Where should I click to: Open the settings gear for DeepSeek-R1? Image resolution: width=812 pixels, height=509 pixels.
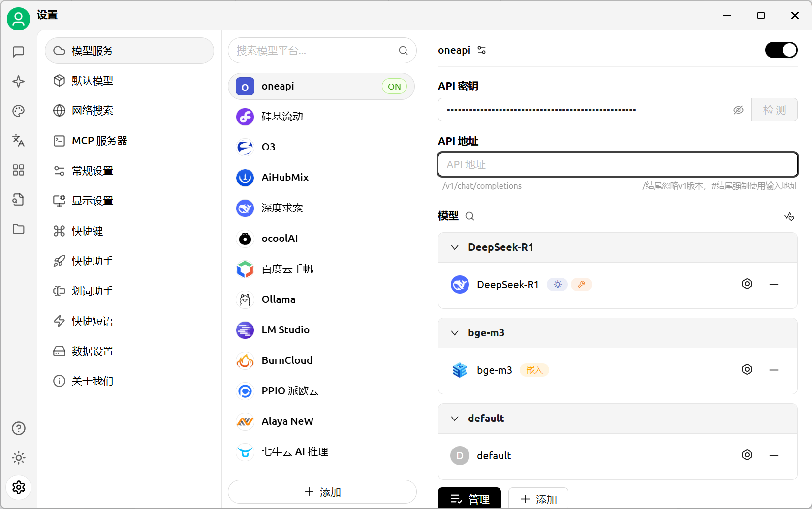coord(747,284)
